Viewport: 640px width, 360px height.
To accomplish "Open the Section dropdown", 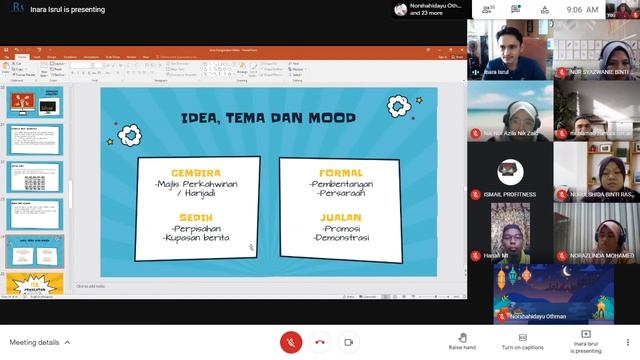I will coord(58,75).
